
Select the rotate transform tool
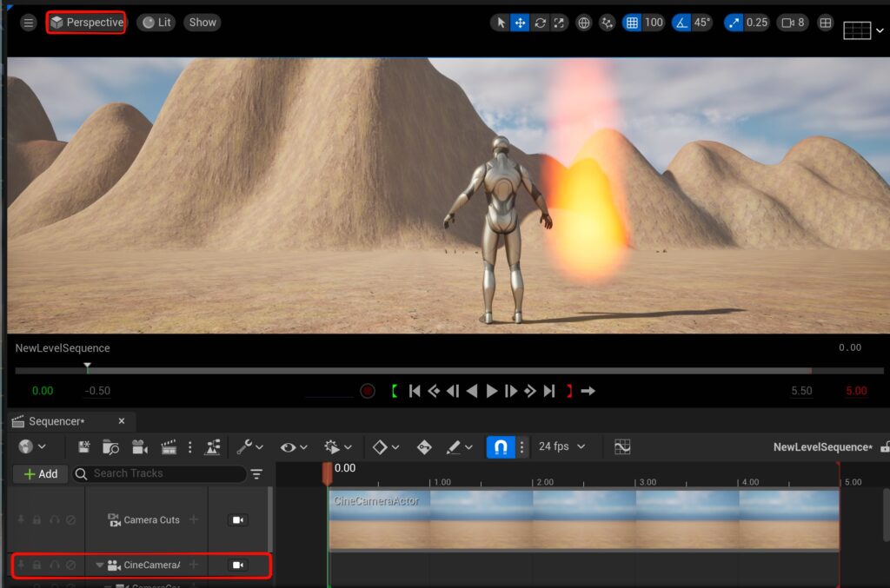(540, 23)
